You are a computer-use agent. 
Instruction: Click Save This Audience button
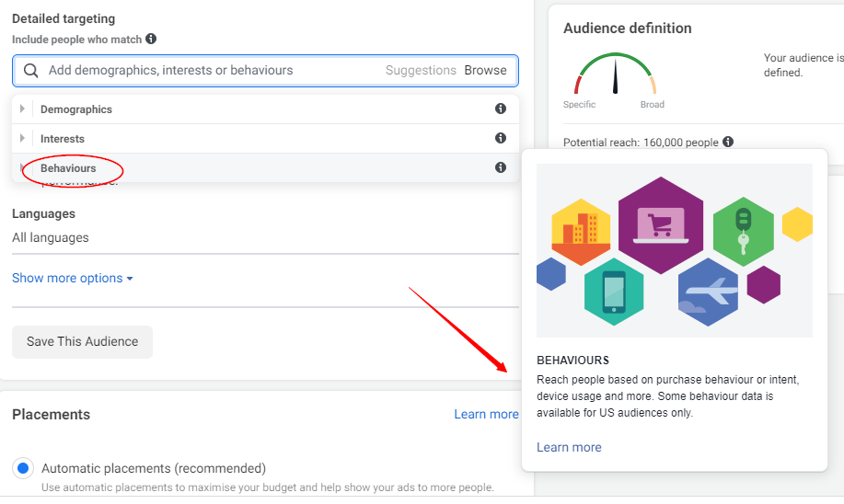(82, 341)
